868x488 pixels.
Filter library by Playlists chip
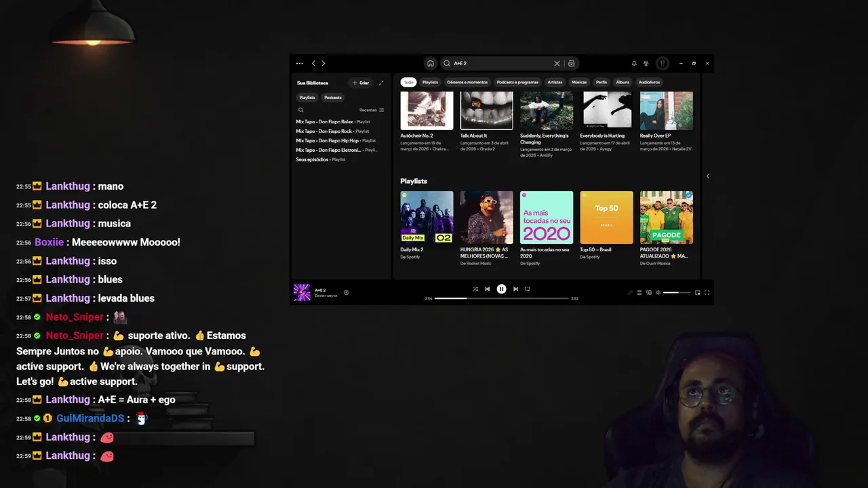point(307,98)
